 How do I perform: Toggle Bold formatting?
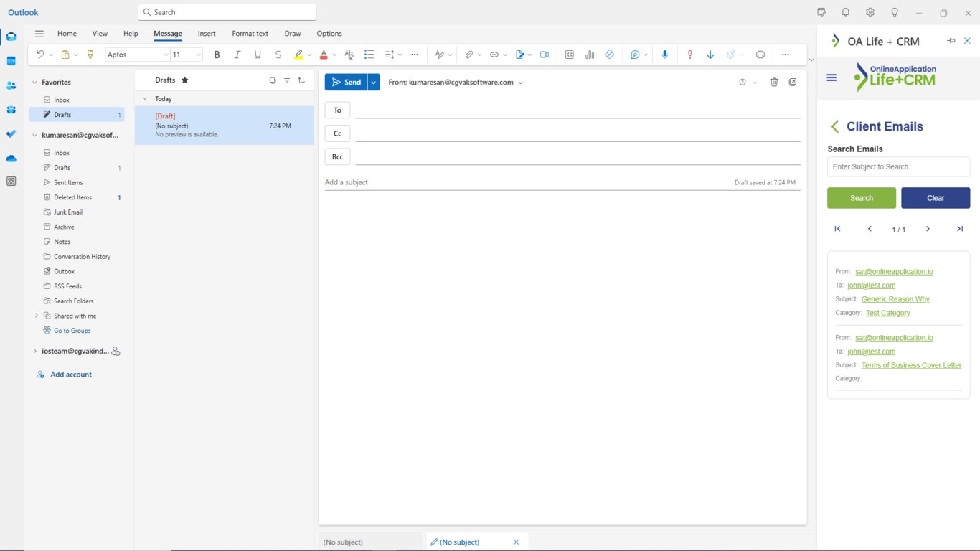point(217,55)
